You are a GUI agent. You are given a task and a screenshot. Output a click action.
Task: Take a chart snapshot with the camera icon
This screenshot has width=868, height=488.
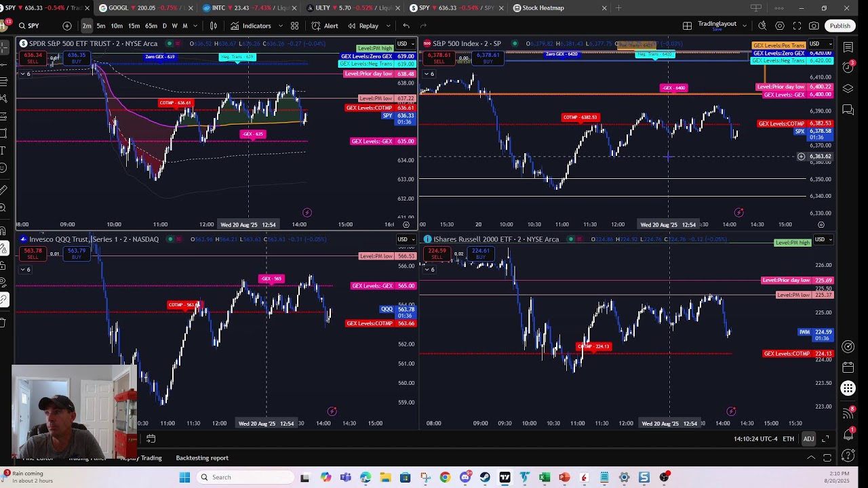(814, 26)
